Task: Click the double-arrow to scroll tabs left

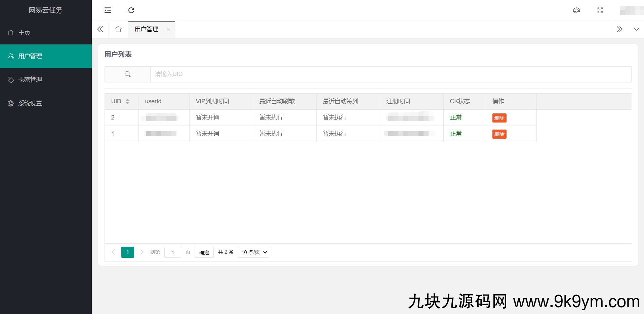Action: tap(100, 29)
